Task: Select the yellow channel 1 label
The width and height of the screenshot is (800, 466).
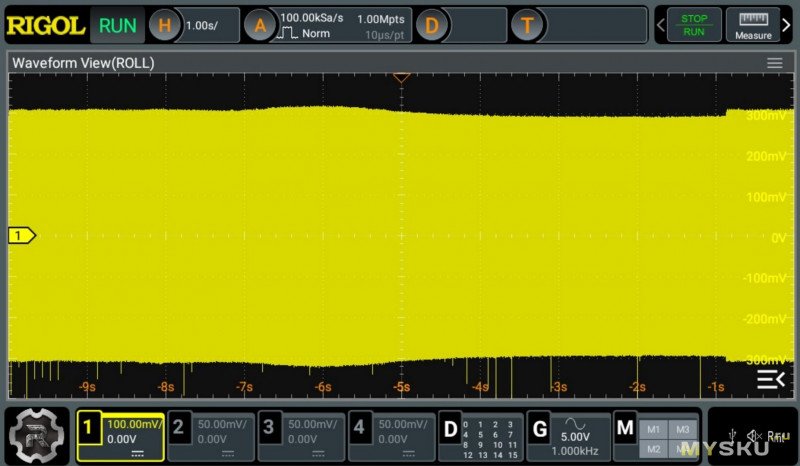Action: [21, 236]
